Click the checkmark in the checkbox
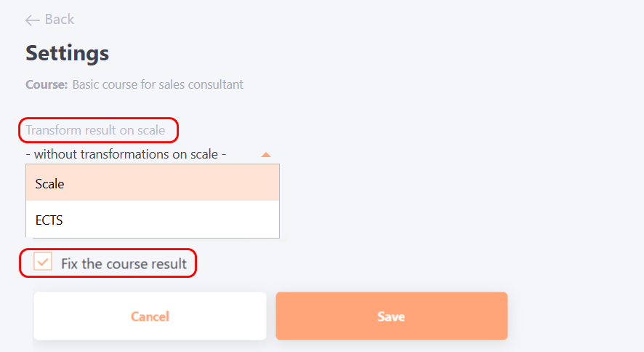Screen dimensions: 644x352 click(x=43, y=262)
